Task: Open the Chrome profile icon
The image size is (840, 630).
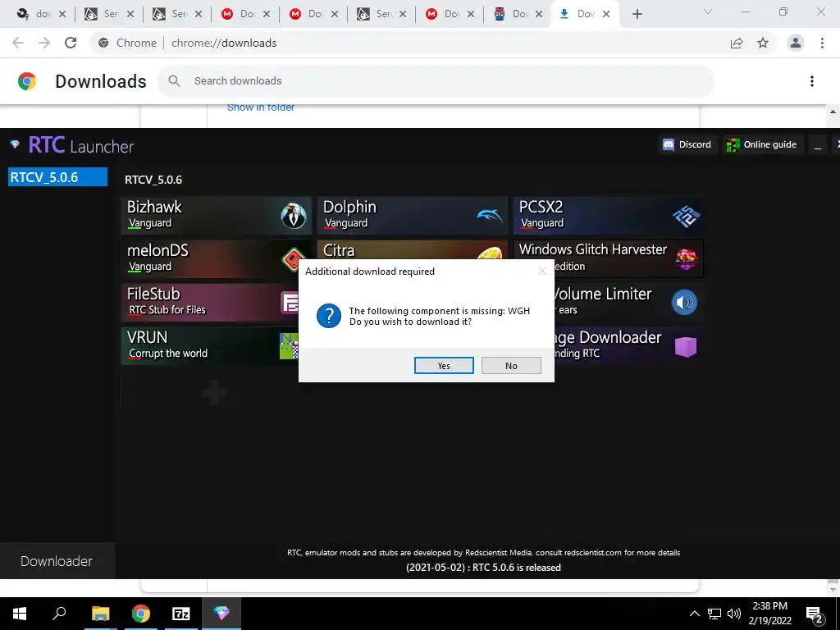Action: tap(796, 43)
